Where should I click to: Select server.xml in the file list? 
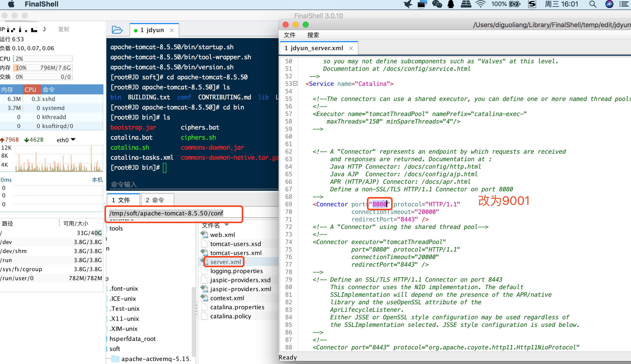[225, 262]
